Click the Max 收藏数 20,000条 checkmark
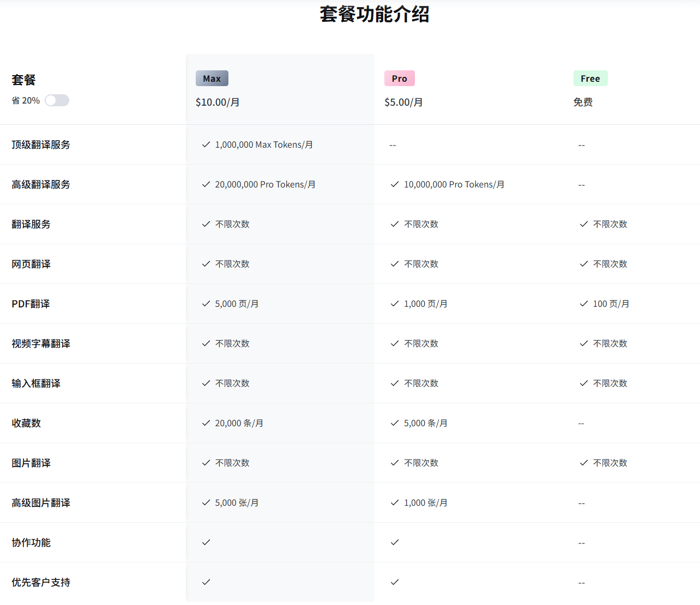The width and height of the screenshot is (700, 605). pyautogui.click(x=206, y=423)
